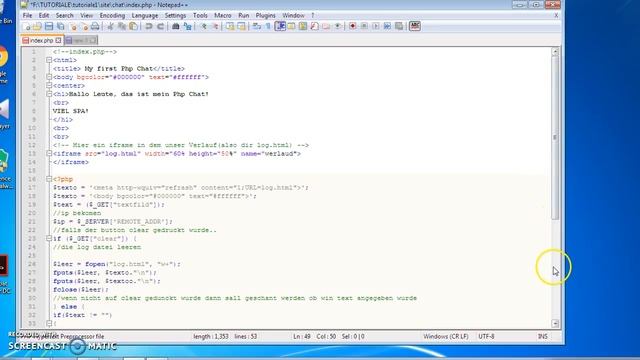The width and height of the screenshot is (640, 360).
Task: Open the Plugins menu
Action: pyautogui.click(x=265, y=16)
